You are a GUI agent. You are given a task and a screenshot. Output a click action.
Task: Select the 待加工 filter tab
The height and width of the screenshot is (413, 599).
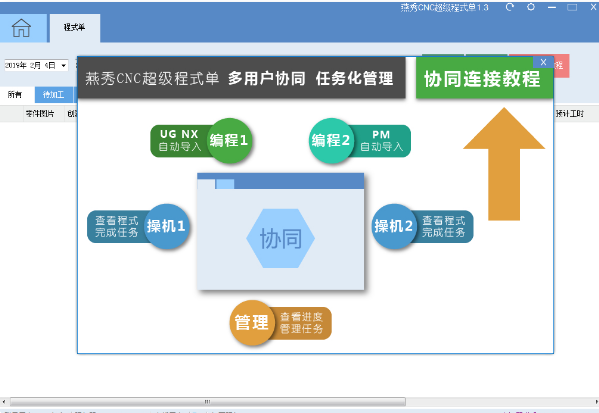[x=53, y=94]
